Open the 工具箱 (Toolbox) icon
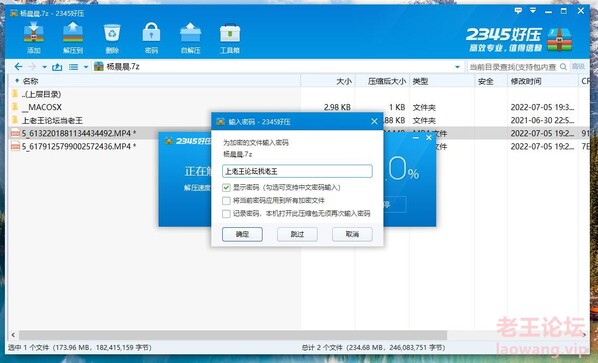The width and height of the screenshot is (598, 363). pyautogui.click(x=230, y=37)
